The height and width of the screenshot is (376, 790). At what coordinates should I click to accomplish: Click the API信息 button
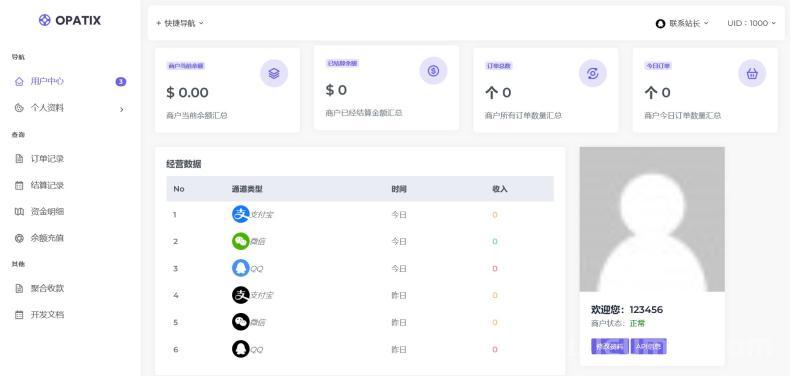click(x=648, y=346)
